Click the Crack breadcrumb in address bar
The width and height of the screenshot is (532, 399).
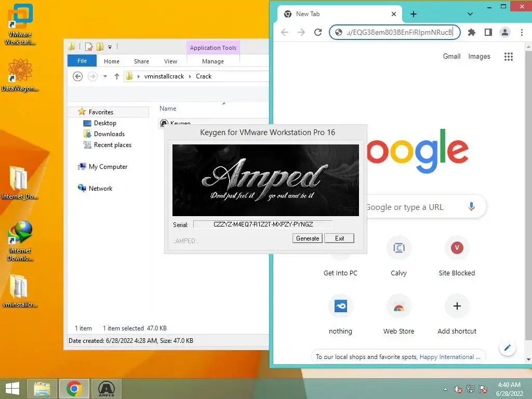pos(204,76)
